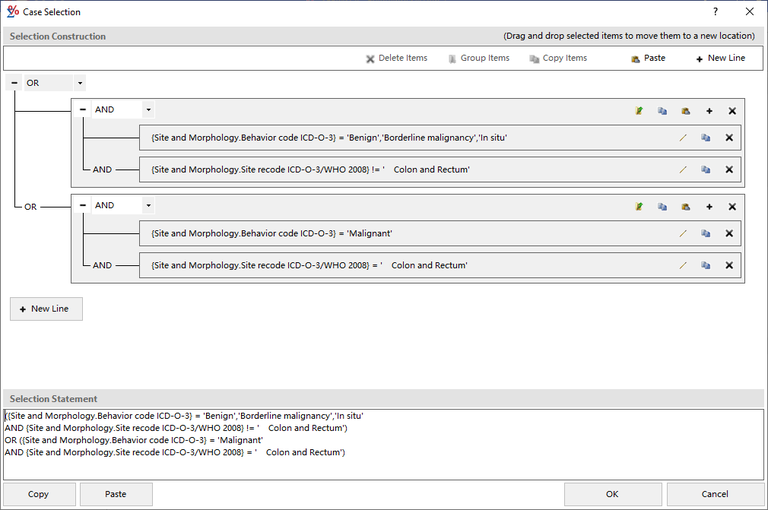Click Paste in the Selection Construction toolbar

[x=648, y=58]
